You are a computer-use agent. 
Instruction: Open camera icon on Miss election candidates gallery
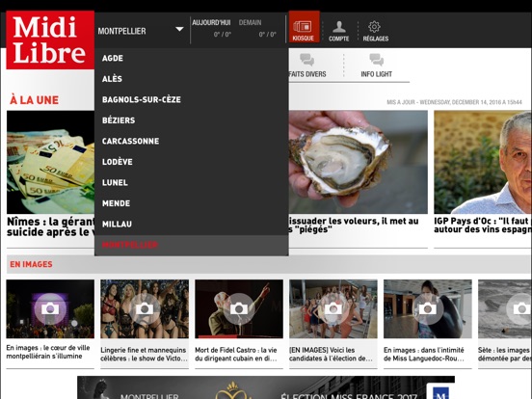point(333,308)
